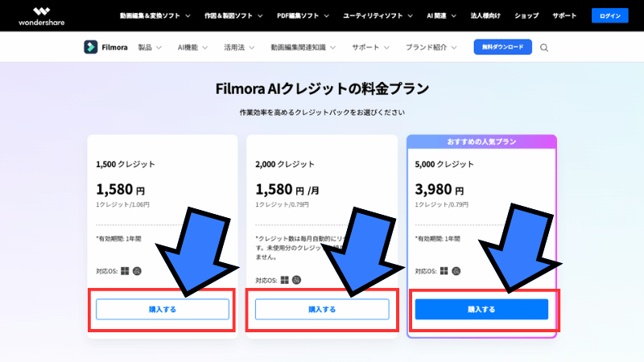Expand the 製品 menu in Filmora bar
644x362 pixels.
tap(150, 47)
